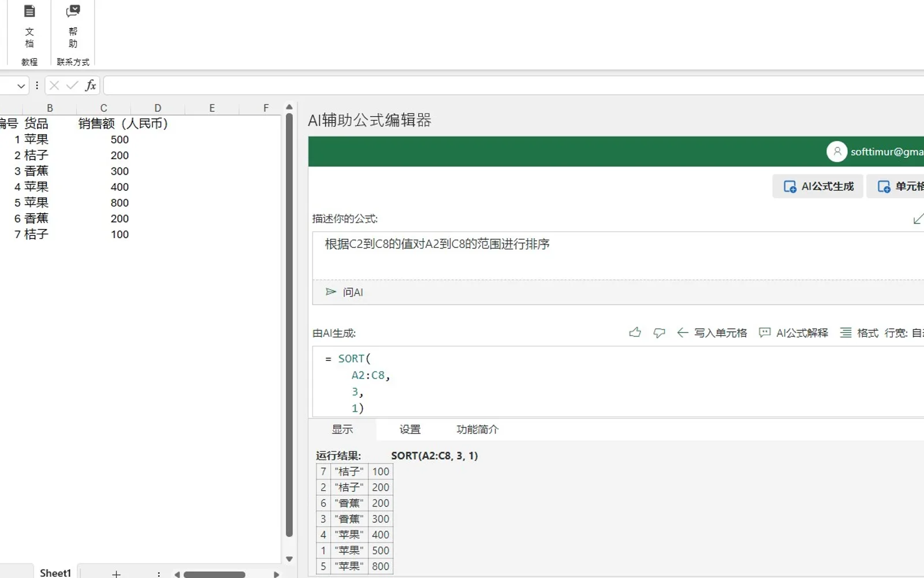The height and width of the screenshot is (578, 924).
Task: Open the 帮助 help contact icon
Action: tap(73, 27)
